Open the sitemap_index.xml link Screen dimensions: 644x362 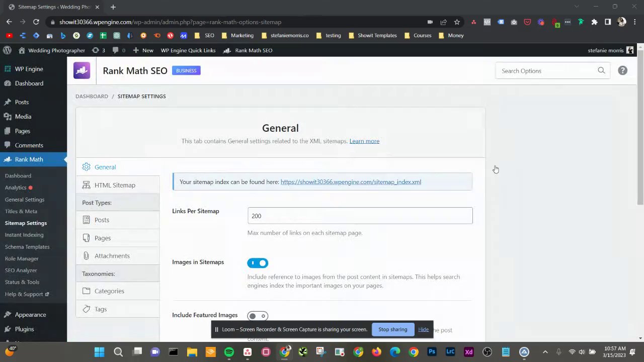coord(351,182)
